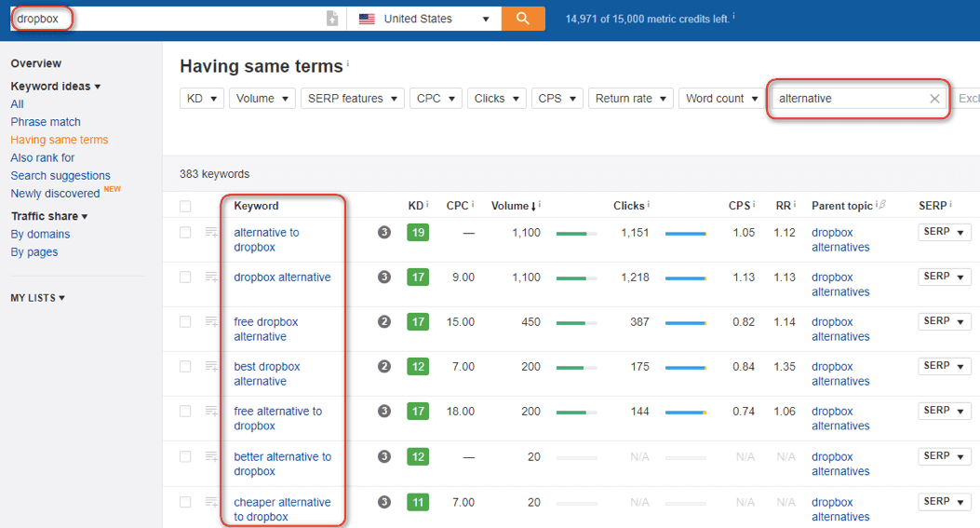This screenshot has height=528, width=980.
Task: Add 'dropbox alternative' to list icon
Action: [211, 278]
